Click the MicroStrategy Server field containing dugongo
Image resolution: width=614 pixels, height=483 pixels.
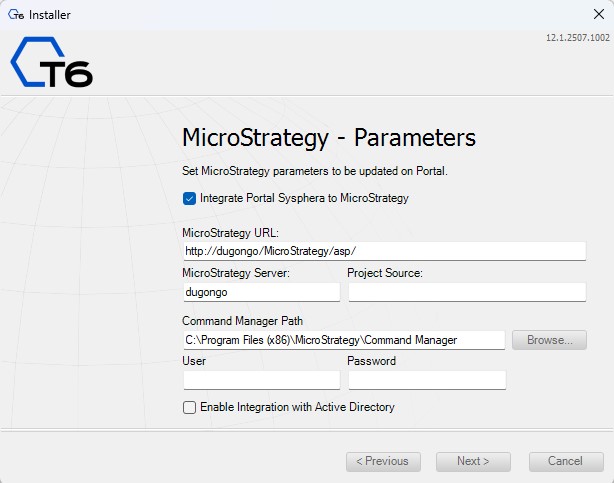(262, 292)
